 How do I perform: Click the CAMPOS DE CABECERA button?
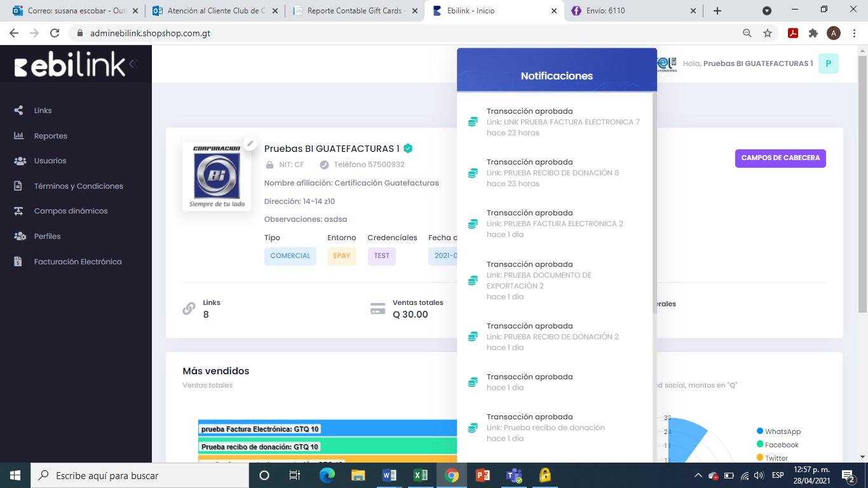(x=780, y=158)
